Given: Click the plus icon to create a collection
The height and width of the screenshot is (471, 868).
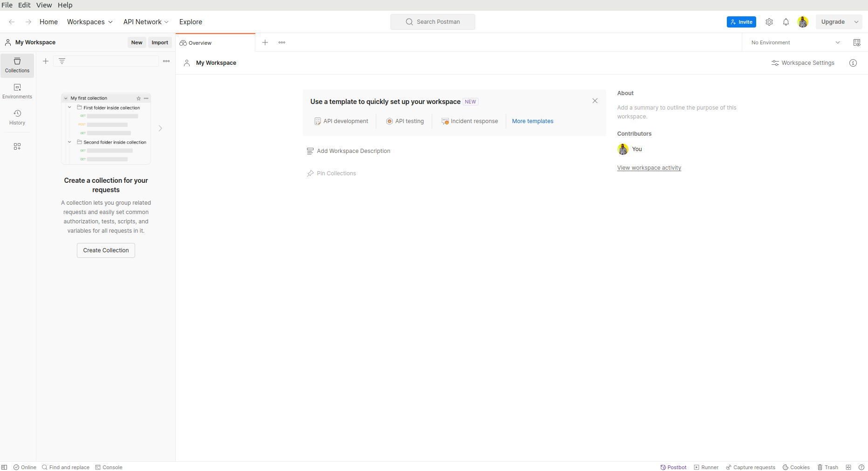Looking at the screenshot, I should coord(46,61).
